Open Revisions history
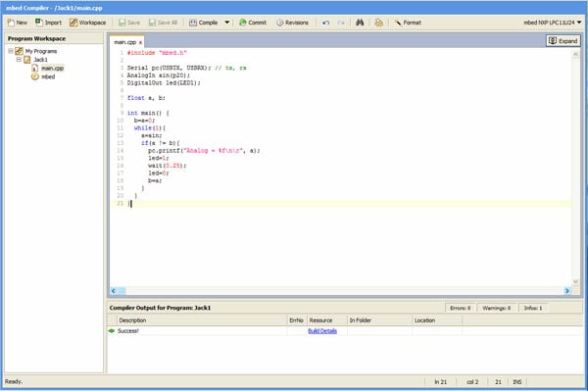 pos(292,23)
